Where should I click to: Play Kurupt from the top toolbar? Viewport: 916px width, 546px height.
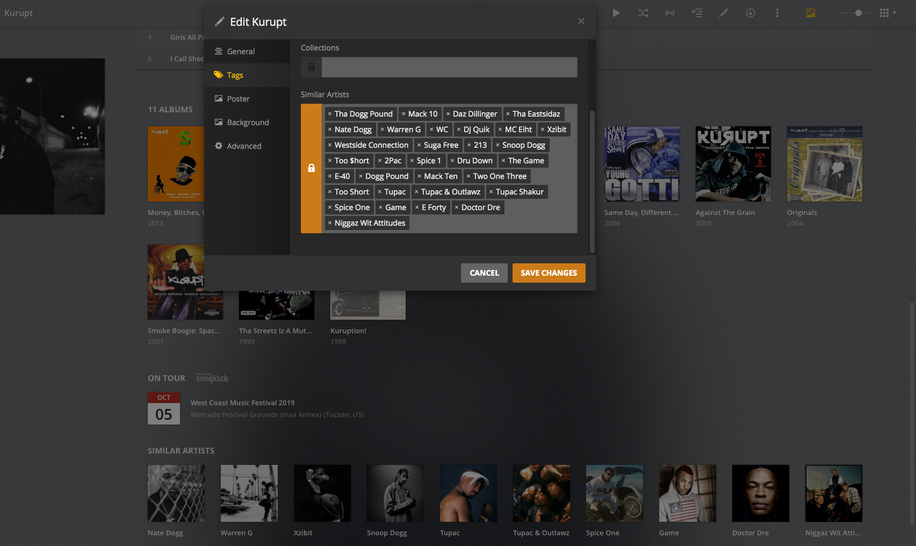[616, 13]
